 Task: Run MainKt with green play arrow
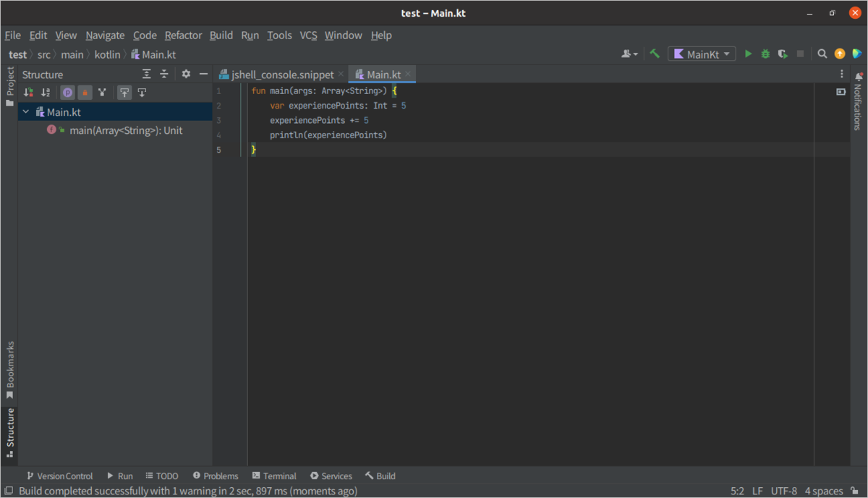point(749,54)
